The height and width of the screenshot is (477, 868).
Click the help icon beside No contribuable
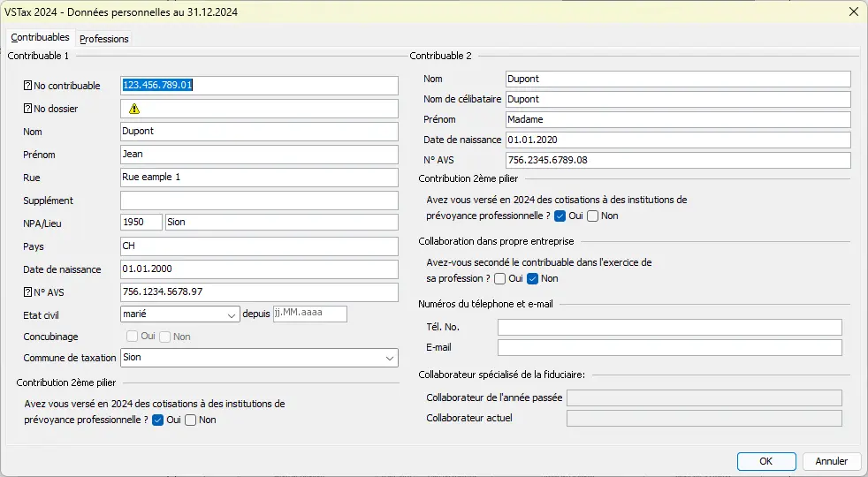27,85
